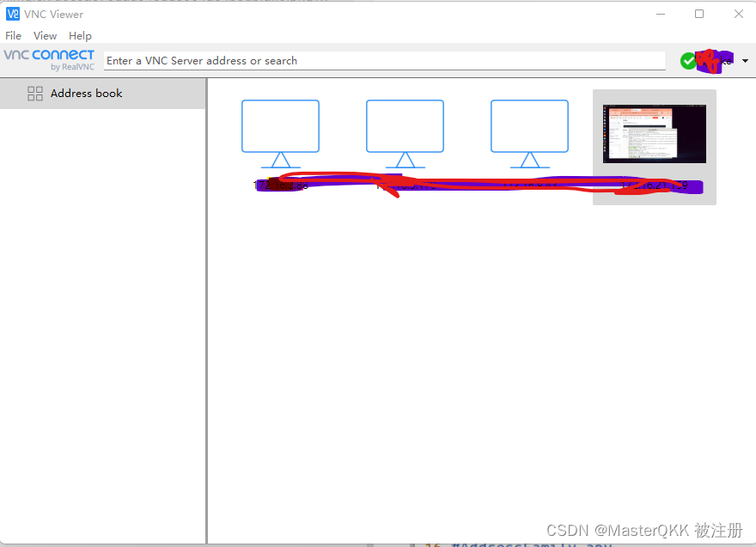756x547 pixels.
Task: Maximize the VNC Viewer window
Action: [x=699, y=14]
